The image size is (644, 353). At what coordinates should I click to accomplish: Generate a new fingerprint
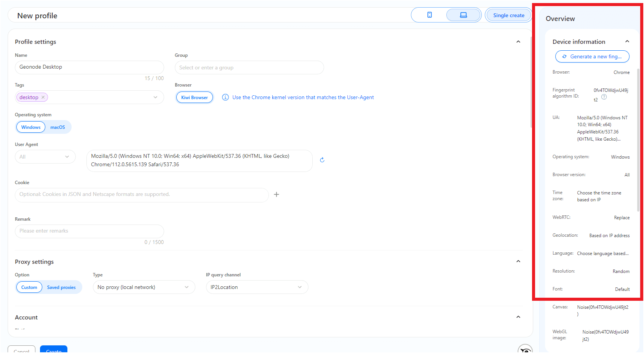click(592, 57)
